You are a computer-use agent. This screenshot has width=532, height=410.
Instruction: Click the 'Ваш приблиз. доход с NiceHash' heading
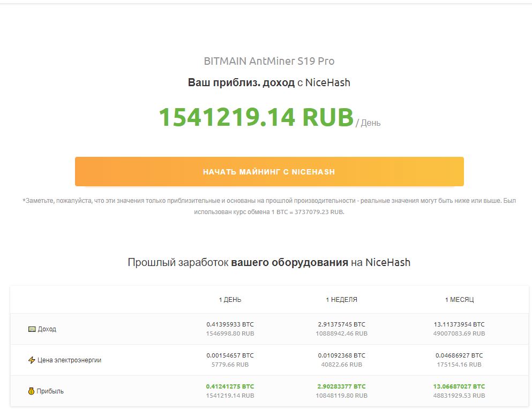pos(269,82)
